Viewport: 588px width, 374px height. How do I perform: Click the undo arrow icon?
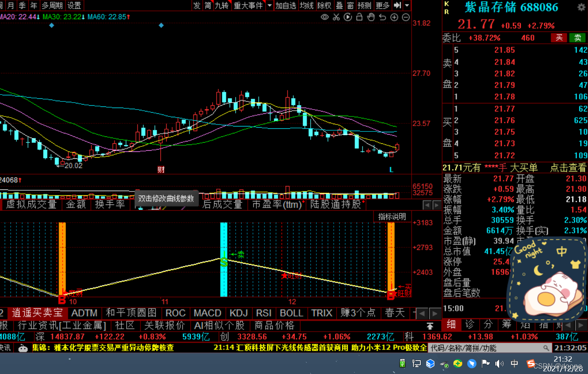383,17
